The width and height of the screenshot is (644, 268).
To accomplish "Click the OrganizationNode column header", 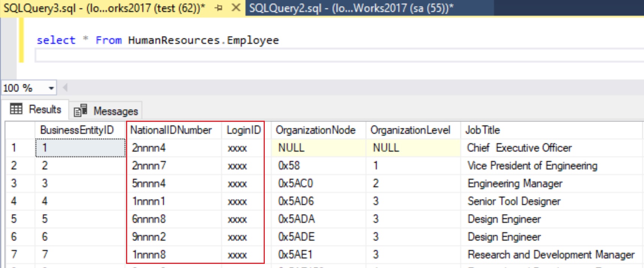I will (x=315, y=130).
